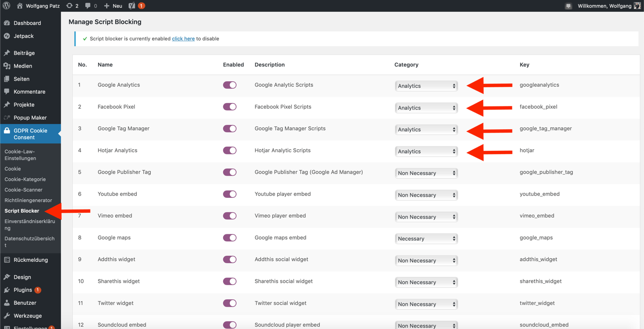The width and height of the screenshot is (644, 329).
Task: Open category dropdown for Twitter widget
Action: tap(426, 304)
